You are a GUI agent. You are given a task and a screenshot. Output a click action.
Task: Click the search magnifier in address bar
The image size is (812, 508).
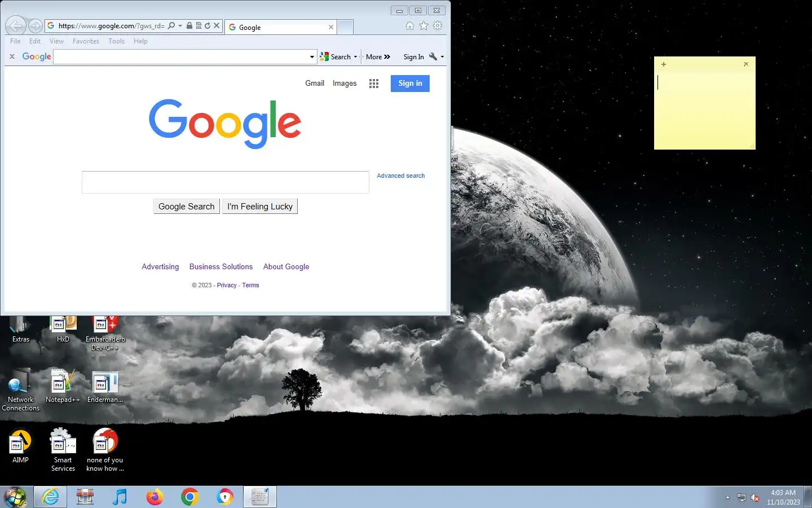[171, 25]
